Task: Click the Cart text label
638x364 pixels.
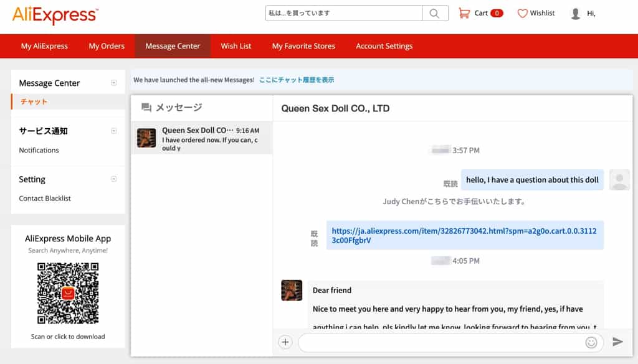Action: [x=481, y=13]
